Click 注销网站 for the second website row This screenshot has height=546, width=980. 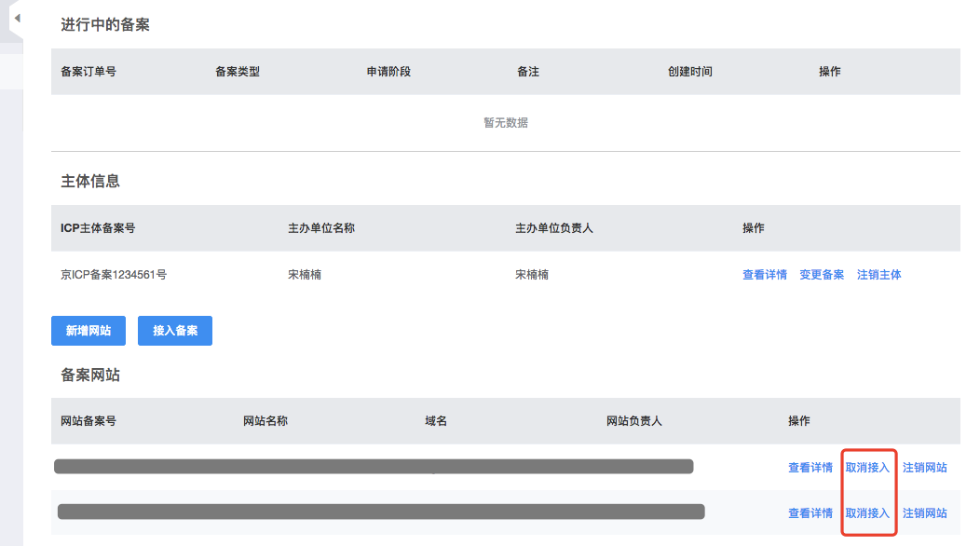point(924,513)
